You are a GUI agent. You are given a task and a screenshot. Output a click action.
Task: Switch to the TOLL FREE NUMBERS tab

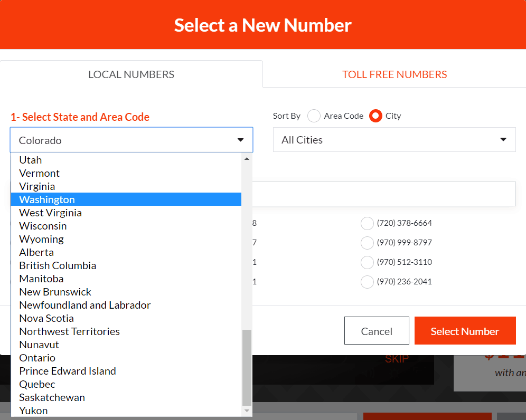point(394,74)
